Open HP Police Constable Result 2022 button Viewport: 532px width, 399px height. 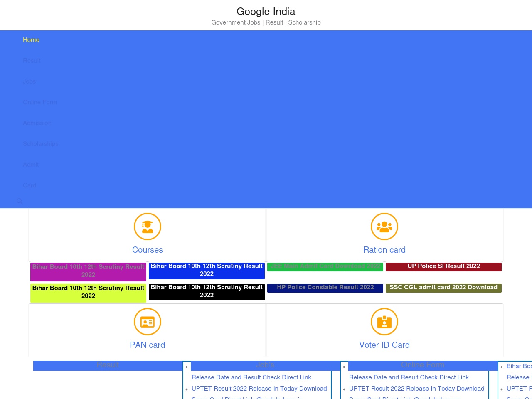(x=325, y=288)
